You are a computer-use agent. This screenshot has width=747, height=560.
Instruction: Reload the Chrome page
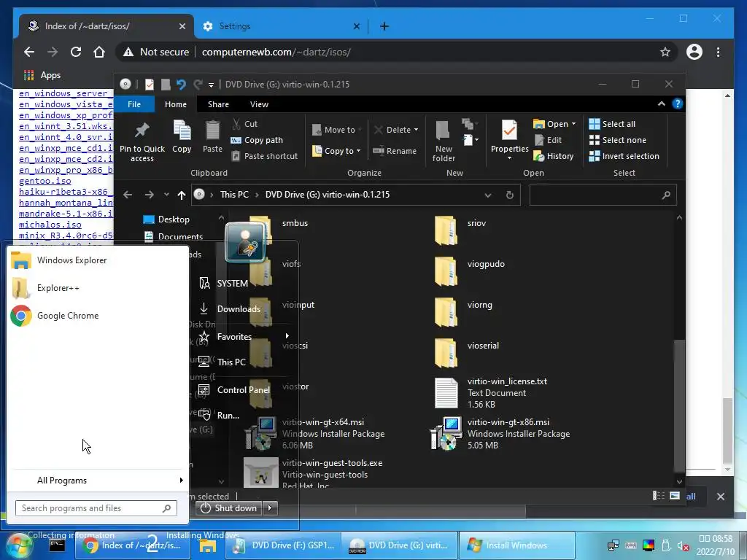(76, 52)
